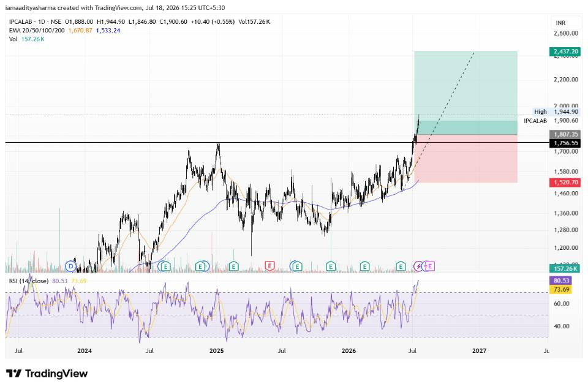The width and height of the screenshot is (588, 389).
Task: Open the red earnings E marker
Action: pyautogui.click(x=269, y=266)
